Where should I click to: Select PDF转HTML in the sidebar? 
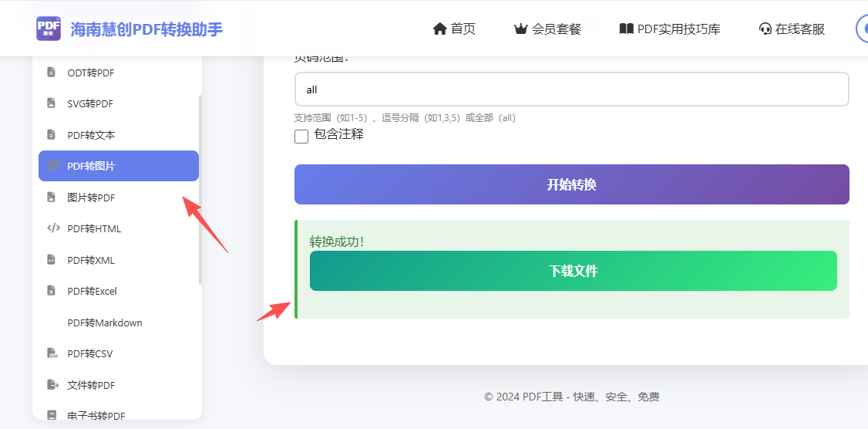coord(119,228)
